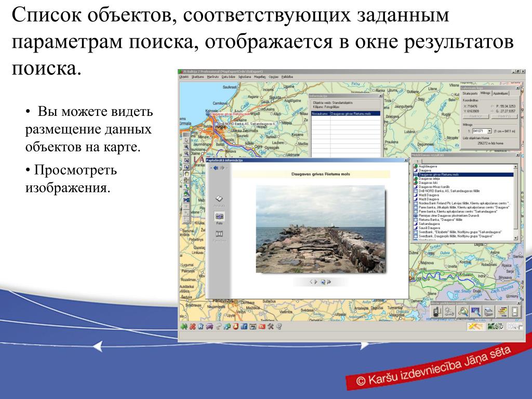
Task: Click the tab labeled 1 in results
Action: pos(417,161)
